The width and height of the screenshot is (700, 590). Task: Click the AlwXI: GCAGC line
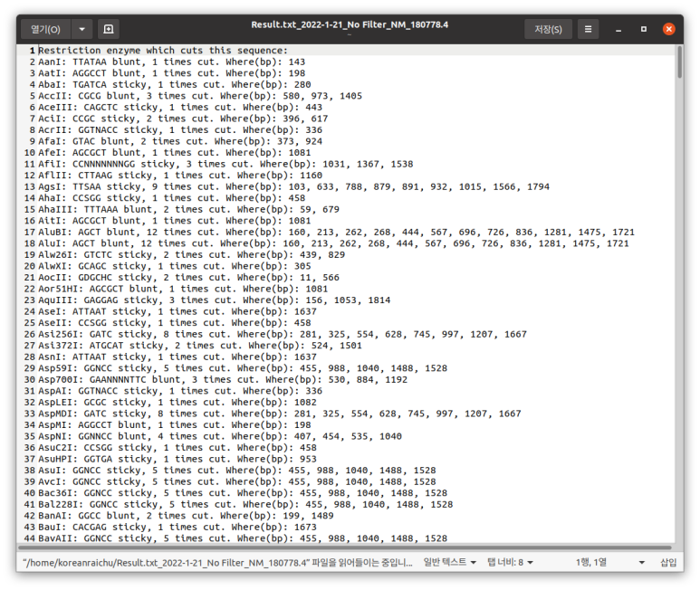175,266
